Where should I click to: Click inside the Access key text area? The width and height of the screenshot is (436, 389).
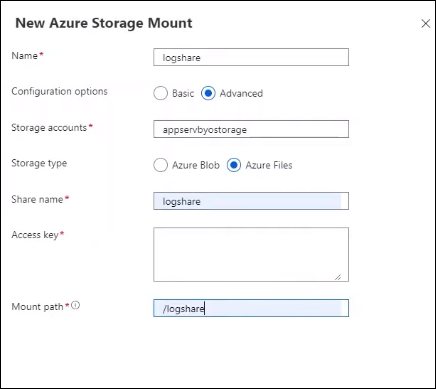251,254
